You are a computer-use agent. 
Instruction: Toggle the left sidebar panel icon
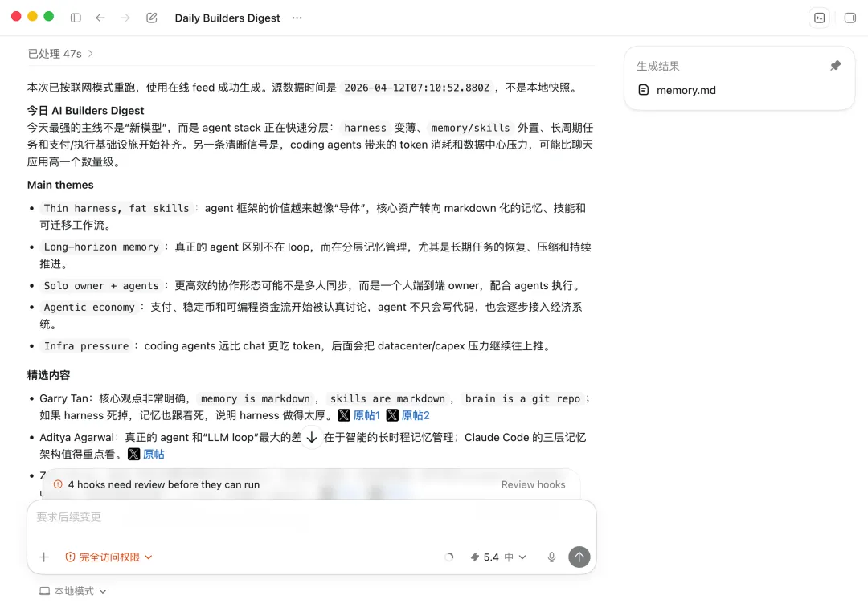(76, 18)
